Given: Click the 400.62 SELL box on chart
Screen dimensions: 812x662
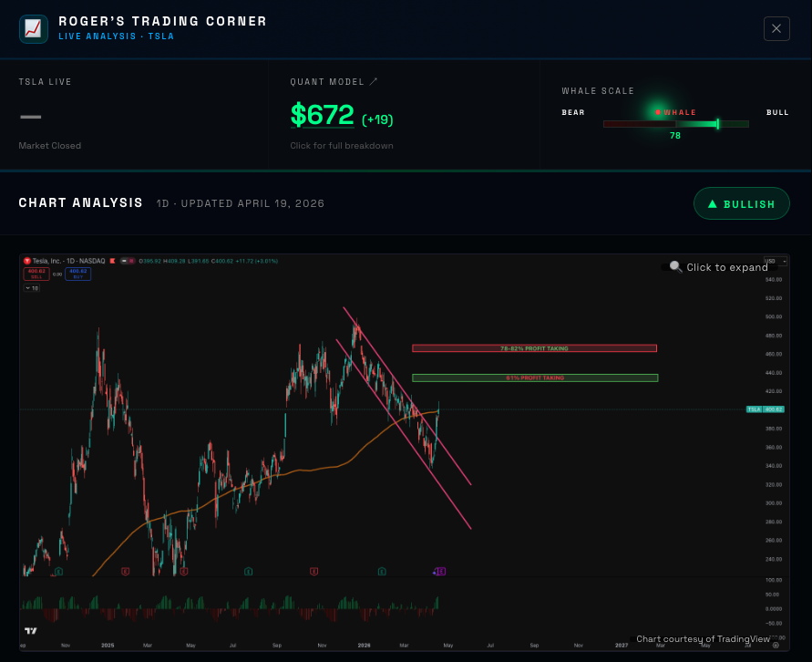Looking at the screenshot, I should click(36, 274).
